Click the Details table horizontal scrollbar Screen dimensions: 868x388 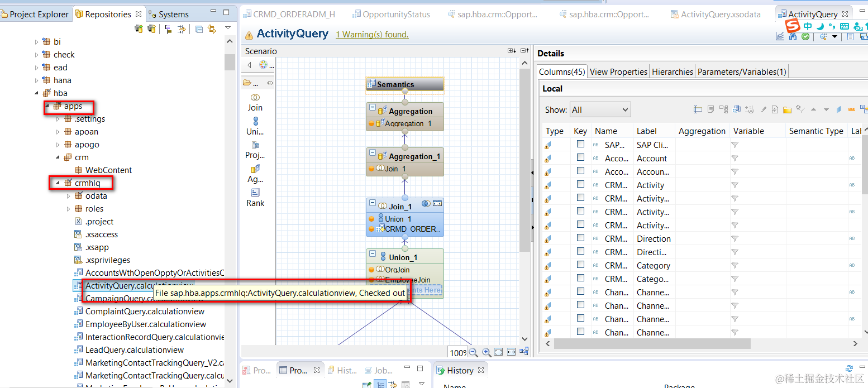[x=700, y=344]
